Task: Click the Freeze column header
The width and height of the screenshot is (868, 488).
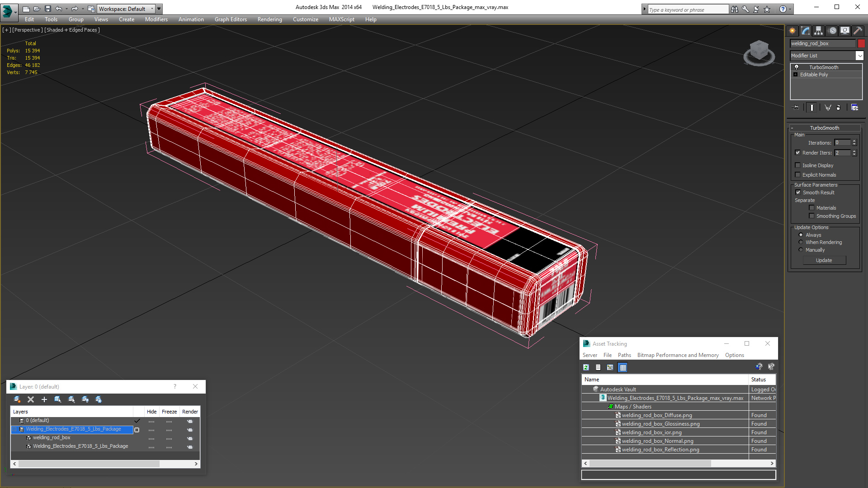Action: 170,412
